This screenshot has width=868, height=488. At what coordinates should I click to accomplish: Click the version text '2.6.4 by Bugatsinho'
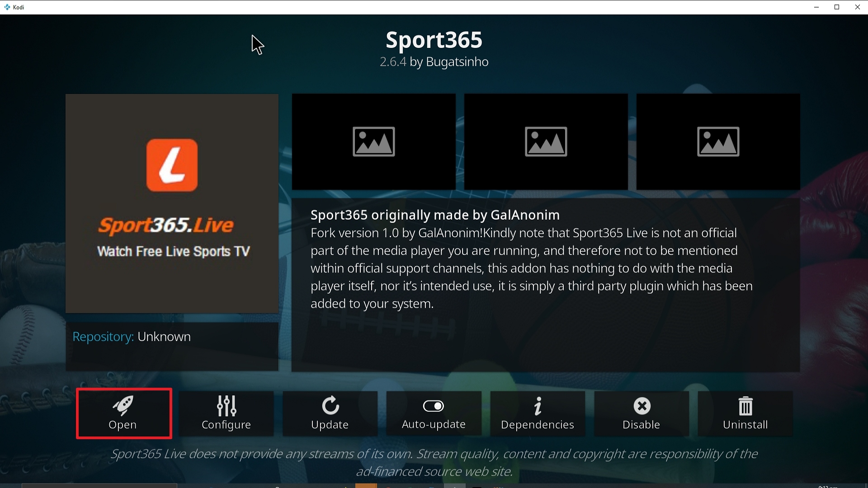pos(434,62)
